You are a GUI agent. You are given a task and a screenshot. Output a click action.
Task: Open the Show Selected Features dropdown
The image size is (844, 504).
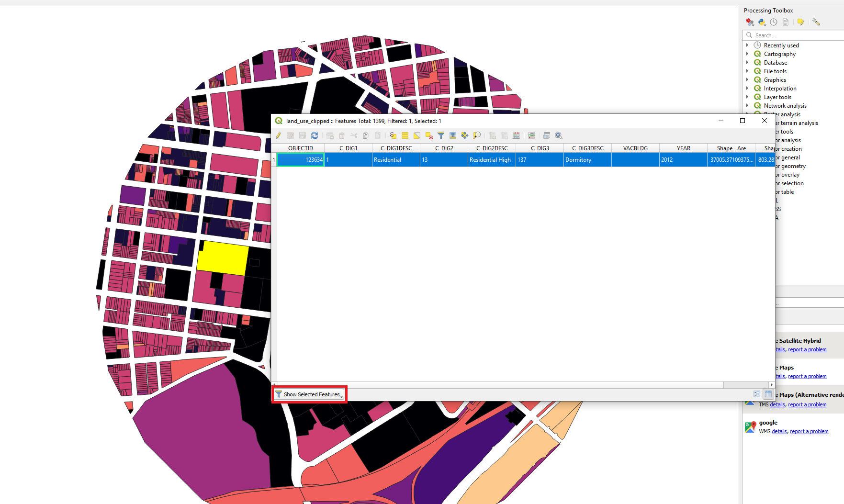point(310,394)
